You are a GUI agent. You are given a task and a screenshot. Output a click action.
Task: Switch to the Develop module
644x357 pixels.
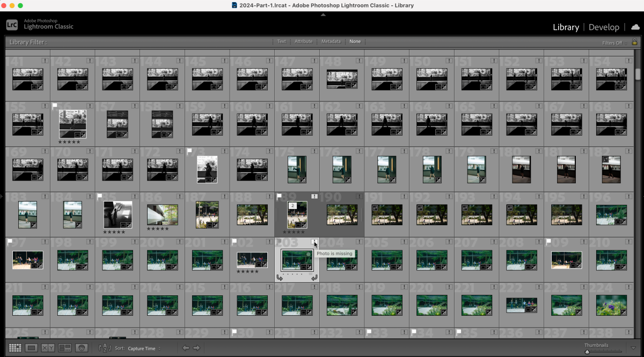(604, 27)
